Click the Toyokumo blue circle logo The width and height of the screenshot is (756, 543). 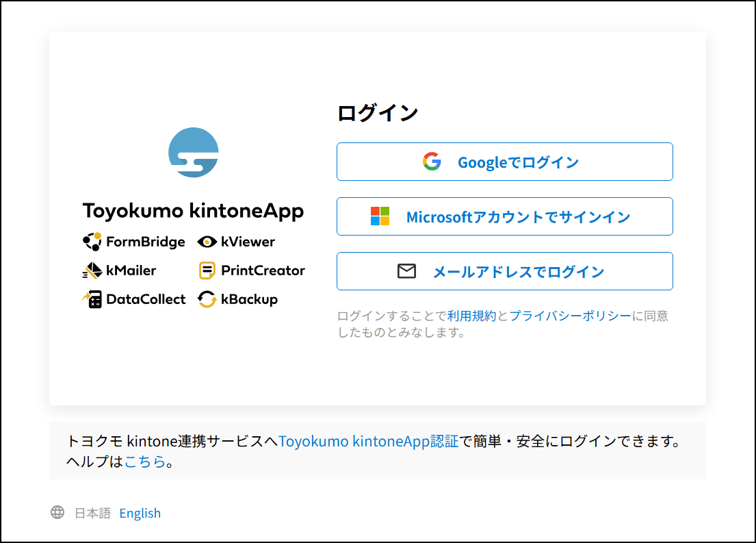point(194,153)
